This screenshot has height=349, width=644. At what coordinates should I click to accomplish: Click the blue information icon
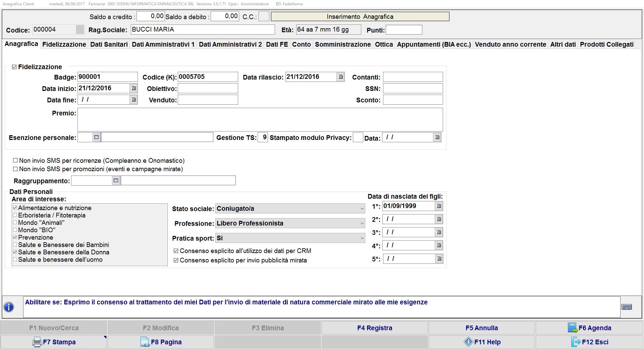(9, 307)
